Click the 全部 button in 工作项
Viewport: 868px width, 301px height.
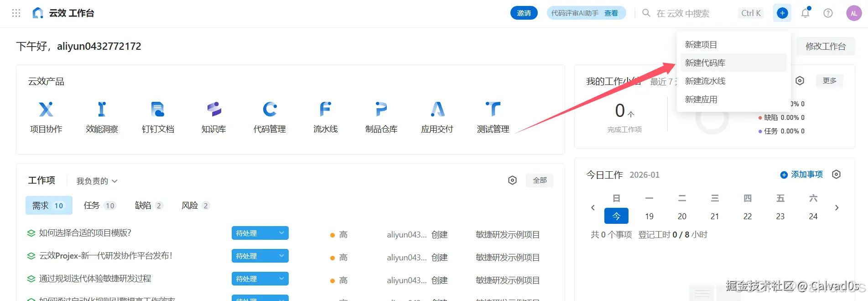click(x=540, y=180)
